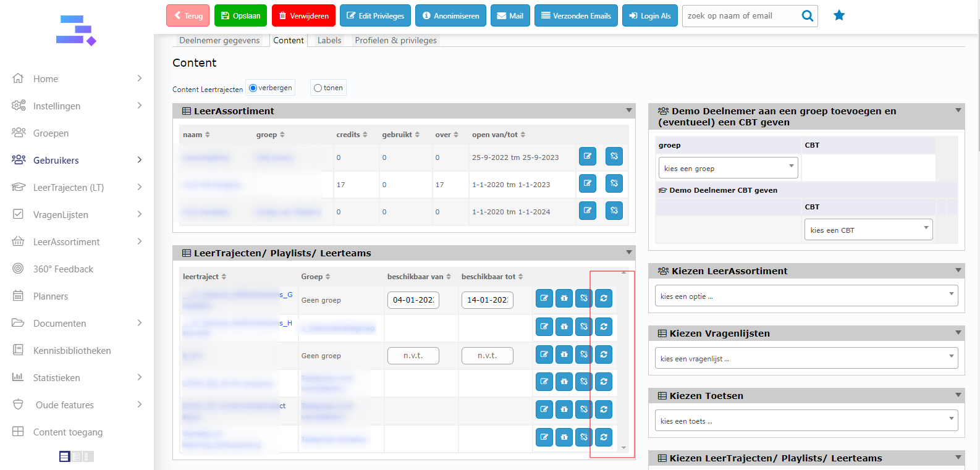Open the Labels tab
Image resolution: width=980 pixels, height=470 pixels.
[329, 40]
